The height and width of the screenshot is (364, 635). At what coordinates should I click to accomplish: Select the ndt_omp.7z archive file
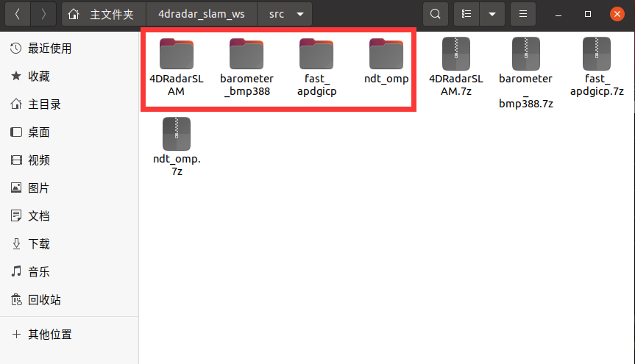tap(177, 147)
